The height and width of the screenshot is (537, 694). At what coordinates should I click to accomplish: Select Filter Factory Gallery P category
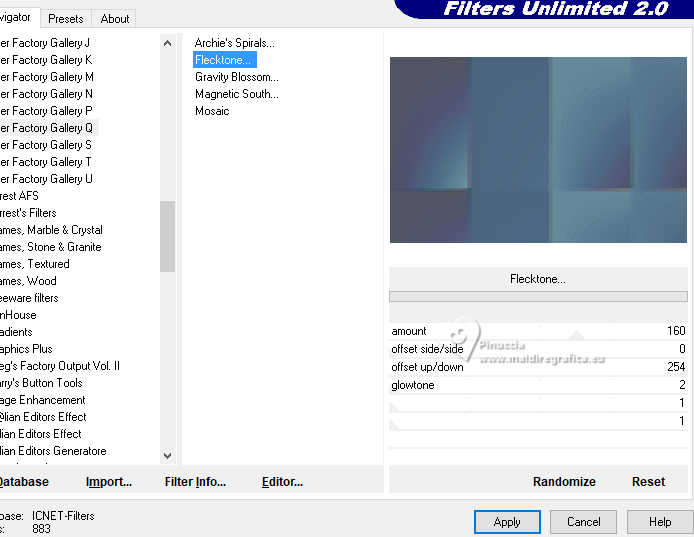click(x=46, y=111)
